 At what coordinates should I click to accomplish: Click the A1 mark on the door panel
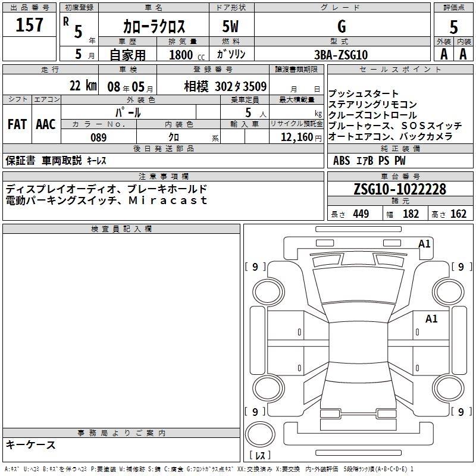coord(431,319)
